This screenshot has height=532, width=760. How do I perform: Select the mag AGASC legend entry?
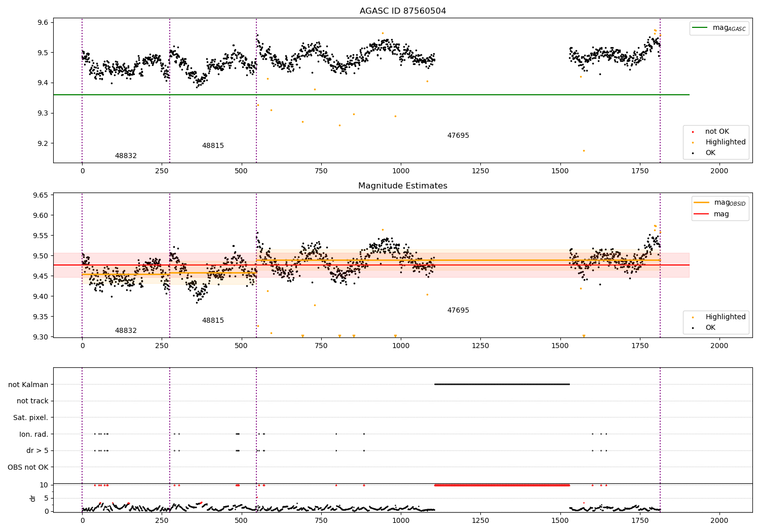(x=719, y=28)
